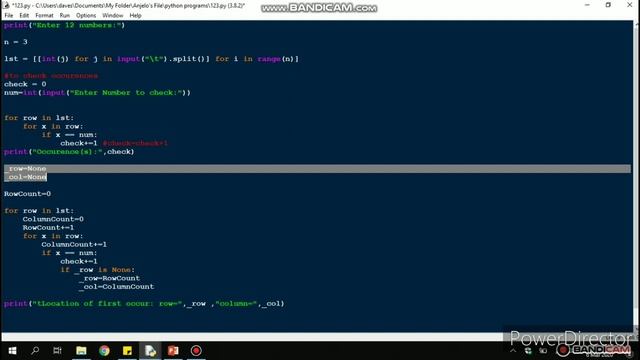Click the '_row=RowCount' line
Viewport: 640px width, 360px height.
[109, 278]
